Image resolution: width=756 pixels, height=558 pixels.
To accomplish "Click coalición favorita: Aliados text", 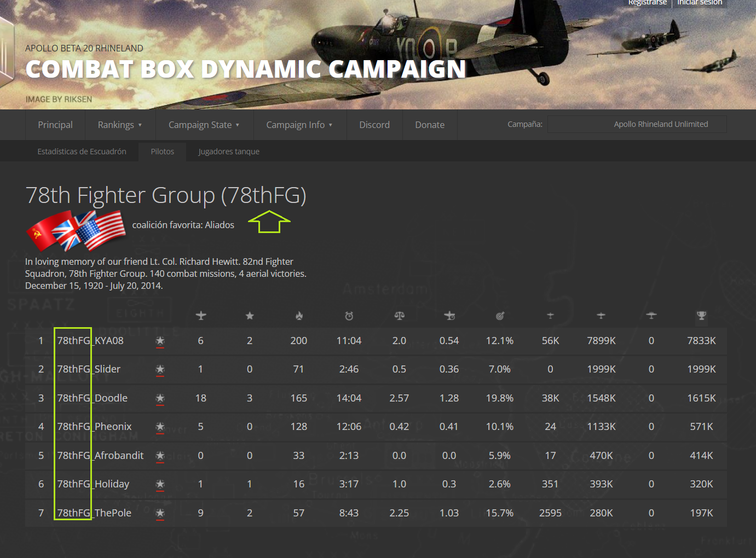I will click(183, 225).
